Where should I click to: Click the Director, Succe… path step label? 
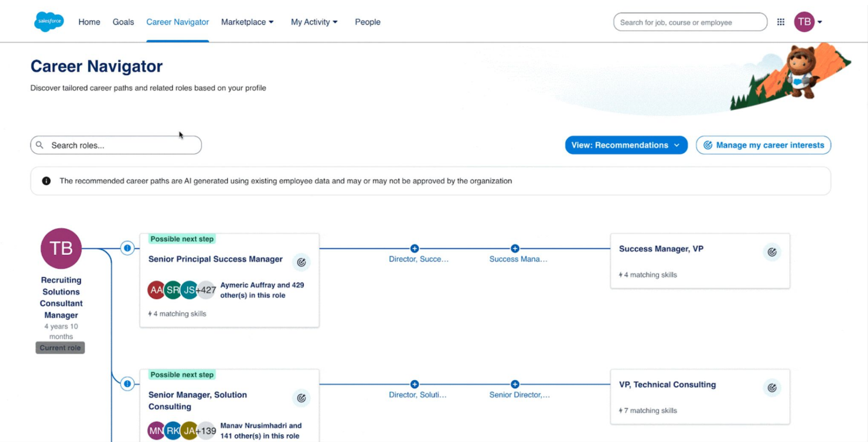tap(418, 259)
